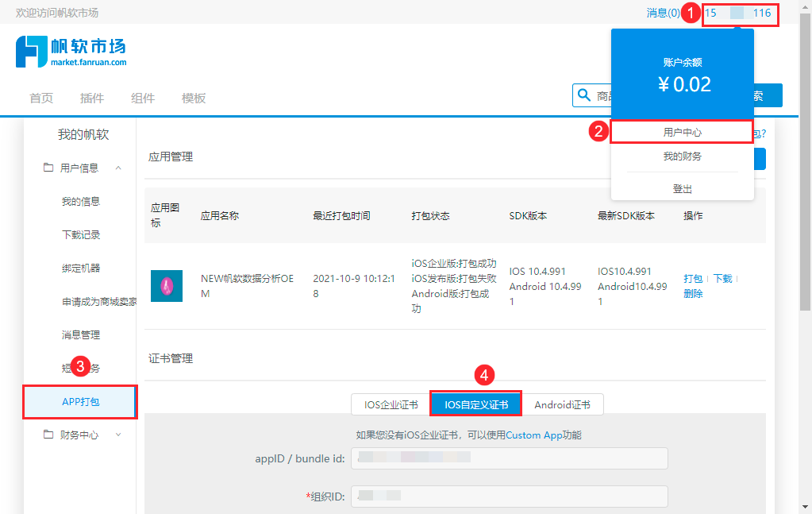Click the 账户余额 ¥0.02 panel
The width and height of the screenshot is (812, 514).
point(682,74)
